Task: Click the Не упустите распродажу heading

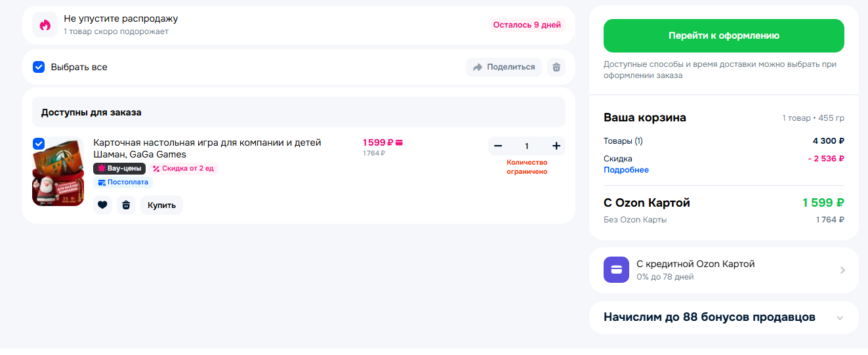Action: 121,19
